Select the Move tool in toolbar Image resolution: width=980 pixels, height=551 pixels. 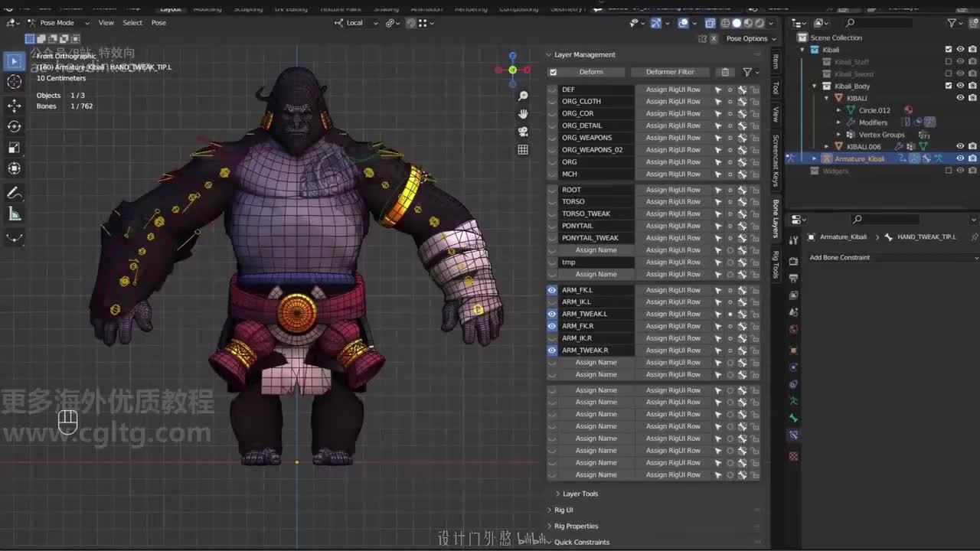pos(15,105)
